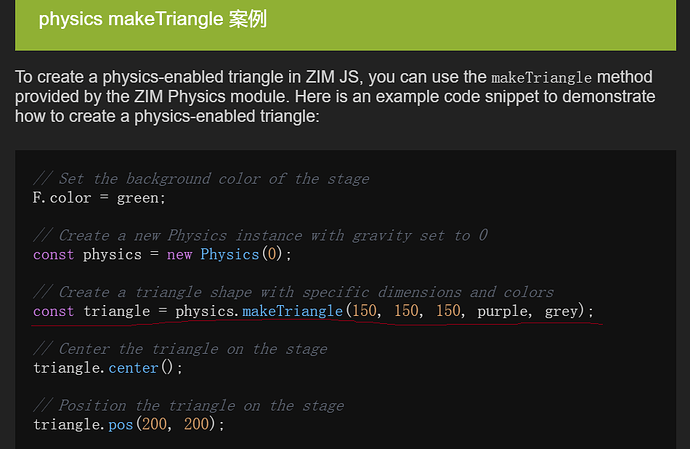The image size is (690, 449).
Task: Click the "physics makeTriangle 案例" header title
Action: click(153, 20)
